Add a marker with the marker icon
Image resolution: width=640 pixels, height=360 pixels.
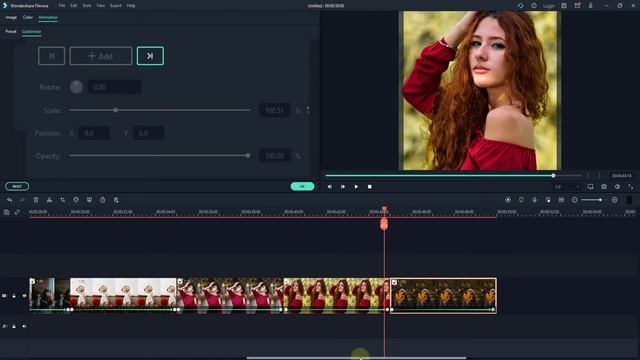521,200
